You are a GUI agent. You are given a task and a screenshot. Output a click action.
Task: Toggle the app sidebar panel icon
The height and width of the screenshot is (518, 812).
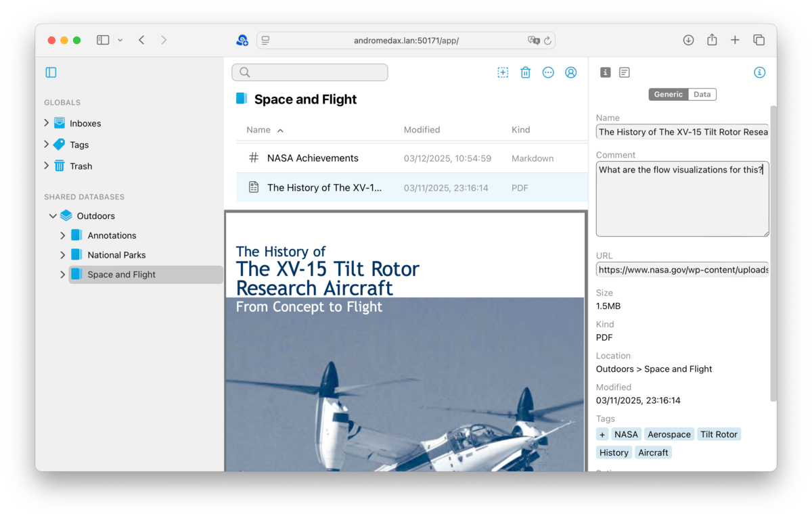[51, 72]
